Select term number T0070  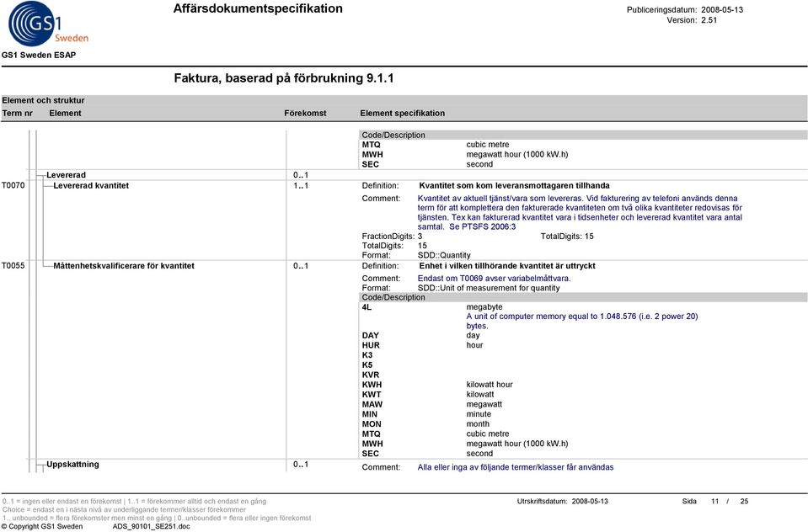[x=13, y=185]
